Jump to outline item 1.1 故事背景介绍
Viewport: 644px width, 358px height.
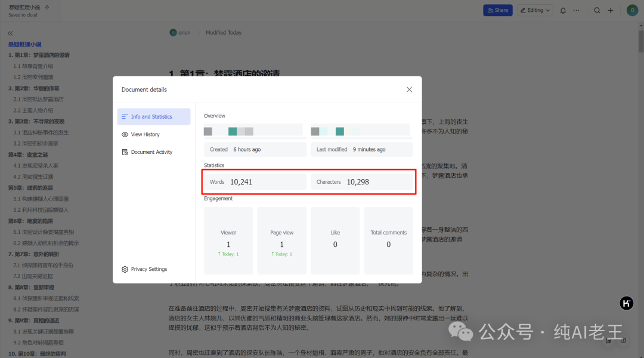click(33, 66)
